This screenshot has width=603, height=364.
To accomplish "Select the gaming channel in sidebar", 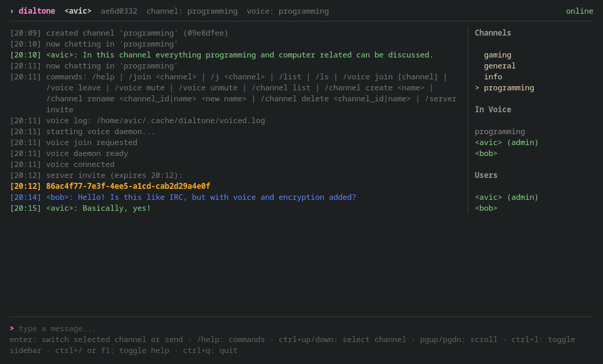I will coord(497,55).
